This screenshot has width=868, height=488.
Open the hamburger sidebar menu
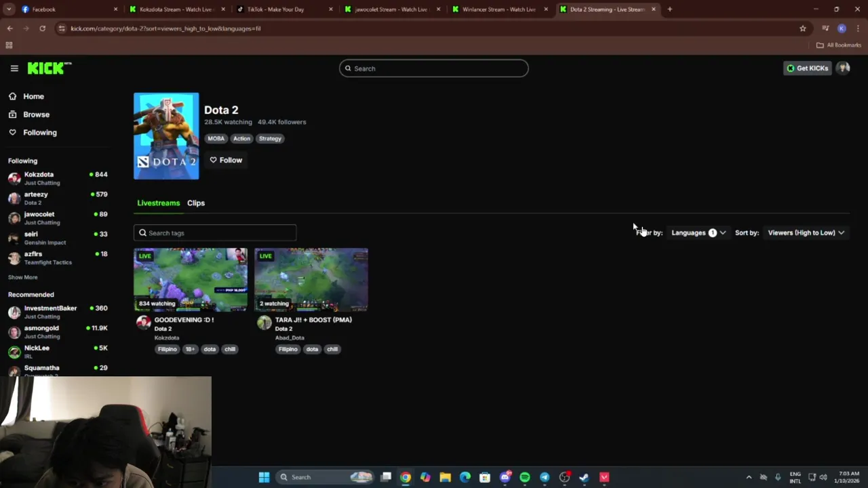(14, 68)
